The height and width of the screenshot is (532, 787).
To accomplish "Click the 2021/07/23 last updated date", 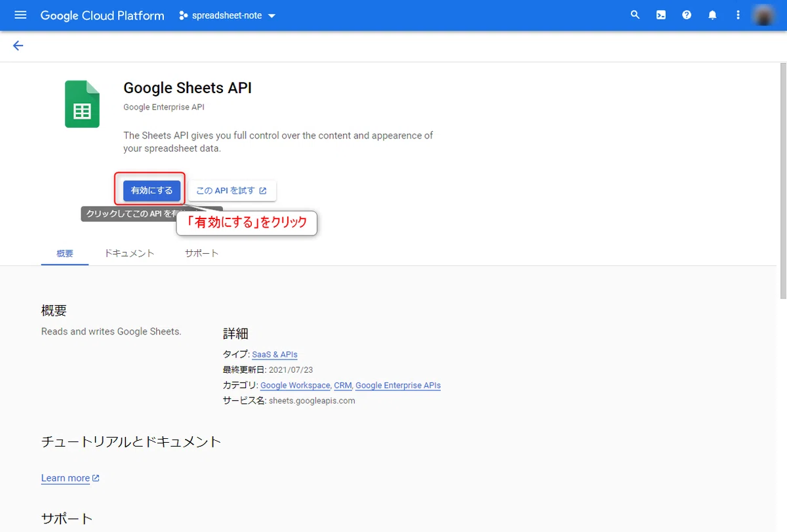I will tap(291, 370).
